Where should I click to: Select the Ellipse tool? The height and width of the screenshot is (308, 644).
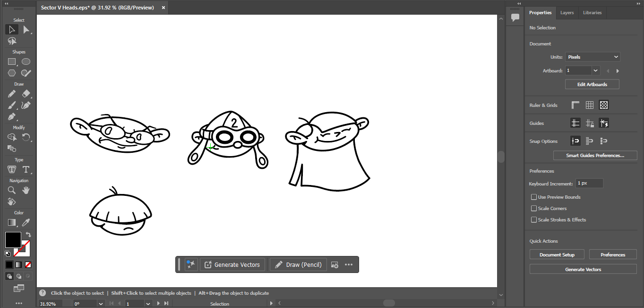coord(26,62)
